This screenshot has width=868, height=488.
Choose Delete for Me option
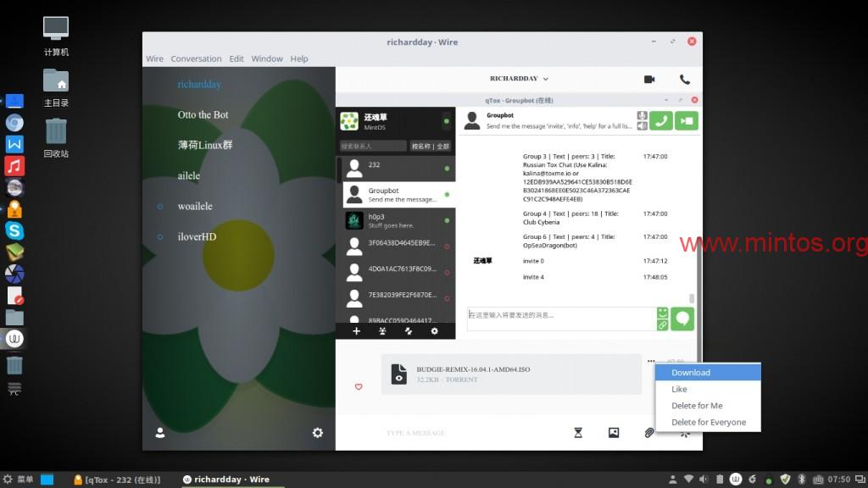point(708,406)
